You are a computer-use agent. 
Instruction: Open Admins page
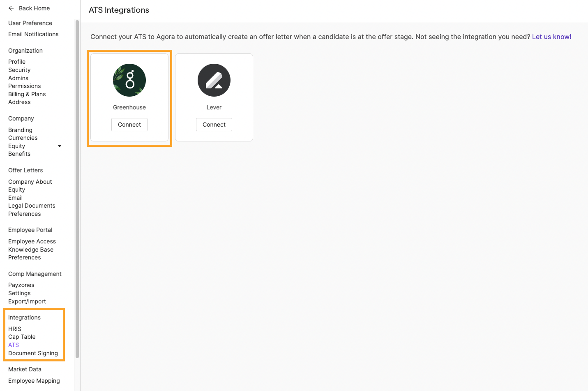click(x=18, y=78)
